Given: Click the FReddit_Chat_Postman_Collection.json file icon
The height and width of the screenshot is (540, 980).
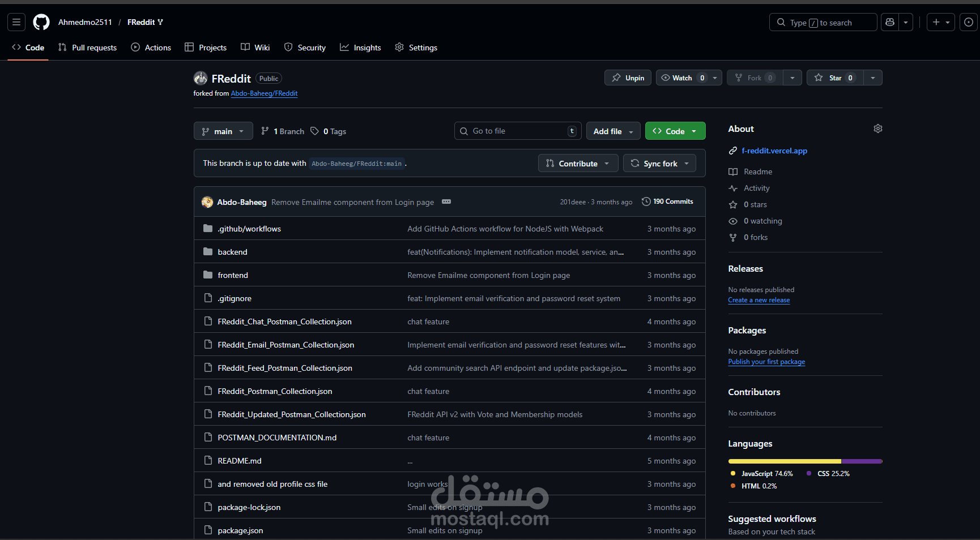Looking at the screenshot, I should coord(208,322).
